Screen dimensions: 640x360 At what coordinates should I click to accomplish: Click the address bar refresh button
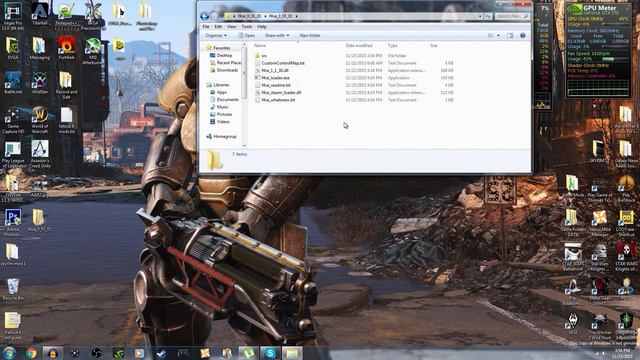click(x=488, y=16)
